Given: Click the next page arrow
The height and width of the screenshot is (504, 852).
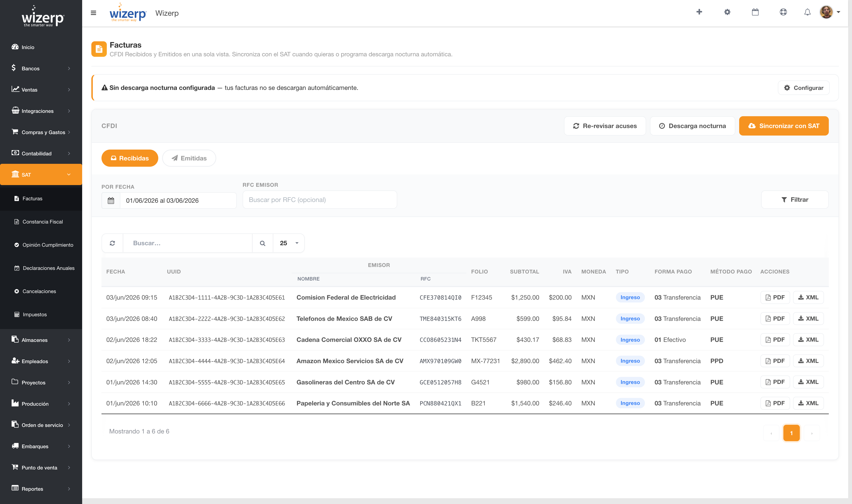Looking at the screenshot, I should 812,433.
